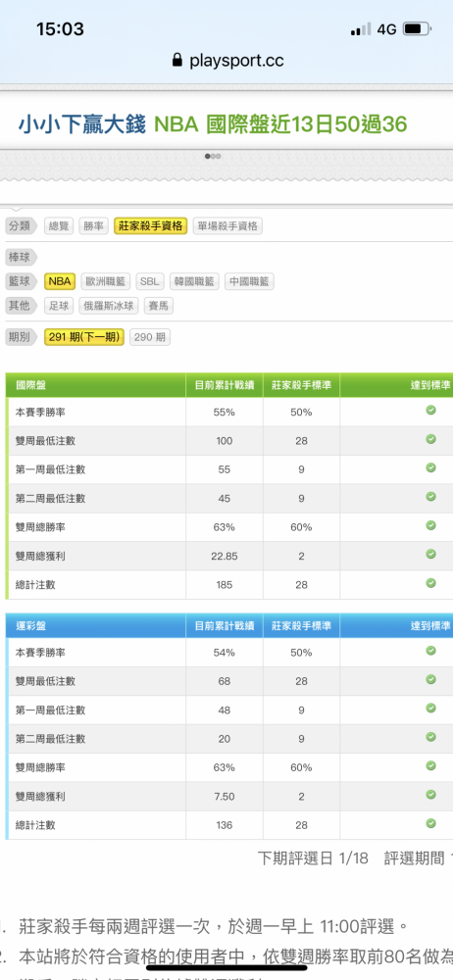
Task: Click green check for 本賽季勝率 in 國際盤
Action: click(430, 410)
